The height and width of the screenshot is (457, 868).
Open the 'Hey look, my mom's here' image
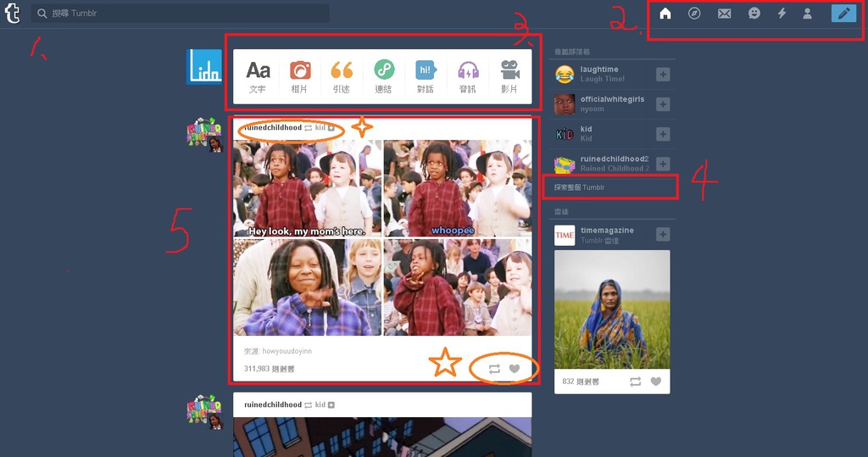pos(307,187)
